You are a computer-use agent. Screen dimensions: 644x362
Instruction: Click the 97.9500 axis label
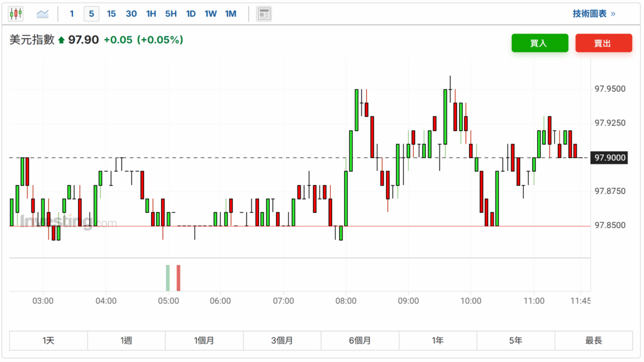pos(610,89)
